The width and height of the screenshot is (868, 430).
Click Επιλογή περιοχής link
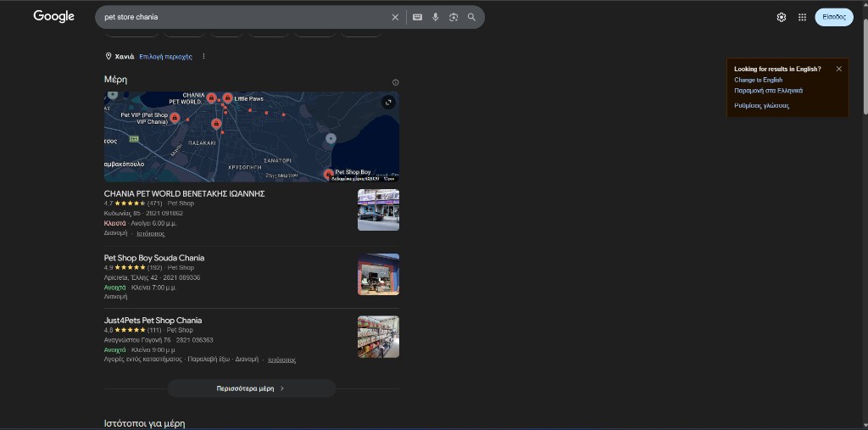(165, 57)
